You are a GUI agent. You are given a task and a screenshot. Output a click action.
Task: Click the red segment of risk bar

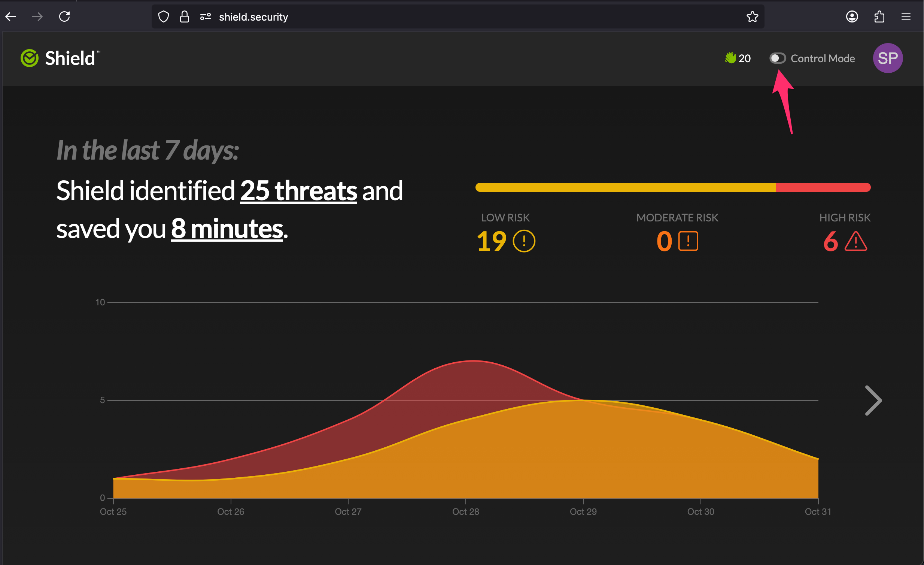823,187
